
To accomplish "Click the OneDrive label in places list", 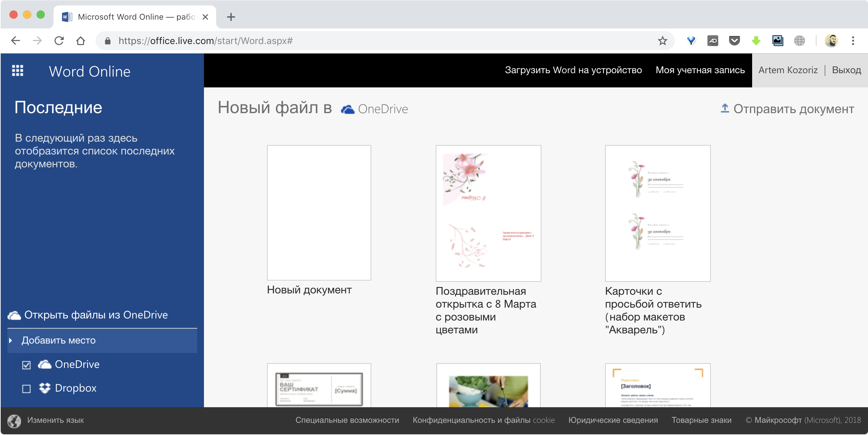I will [77, 365].
